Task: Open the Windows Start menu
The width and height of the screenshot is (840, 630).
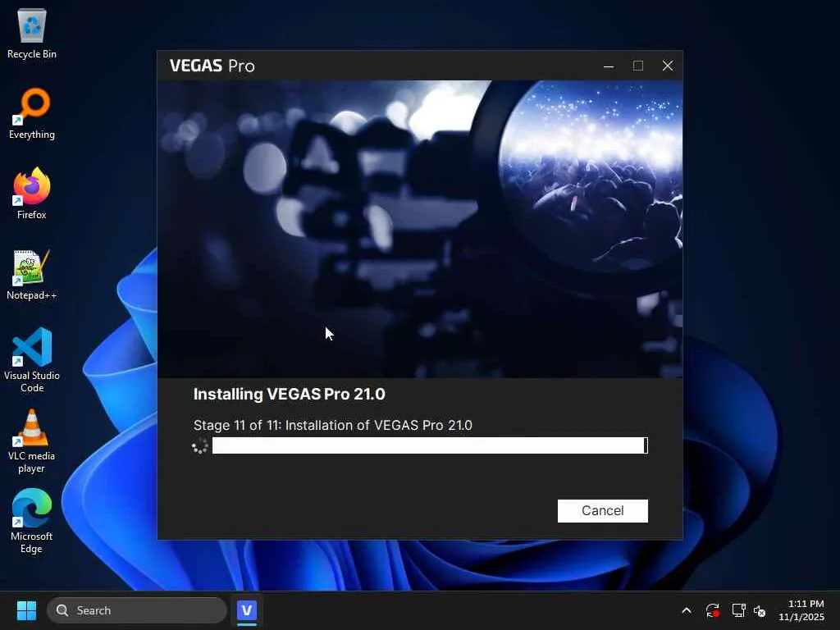Action: pyautogui.click(x=26, y=610)
